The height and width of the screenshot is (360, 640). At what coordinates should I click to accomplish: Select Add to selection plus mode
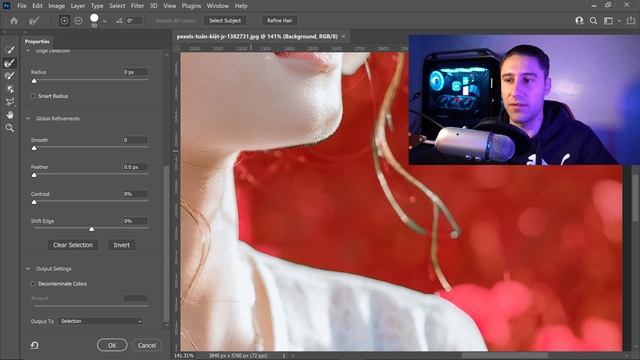pos(64,20)
